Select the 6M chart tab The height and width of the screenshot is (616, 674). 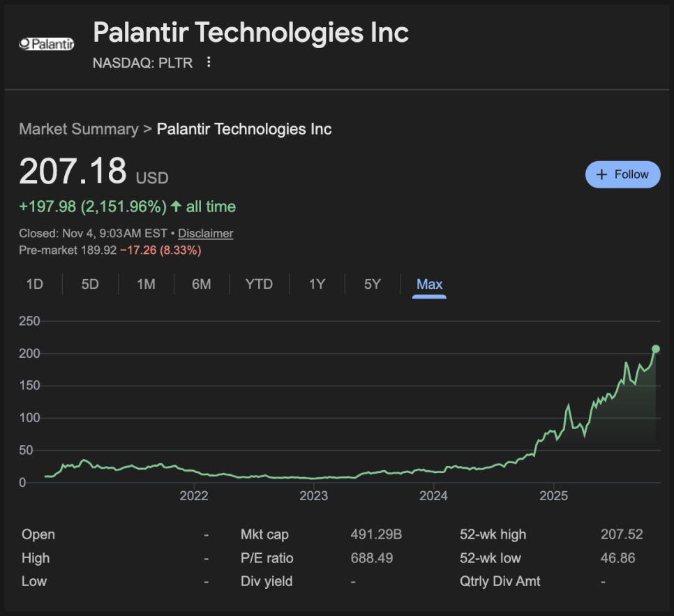(x=202, y=284)
